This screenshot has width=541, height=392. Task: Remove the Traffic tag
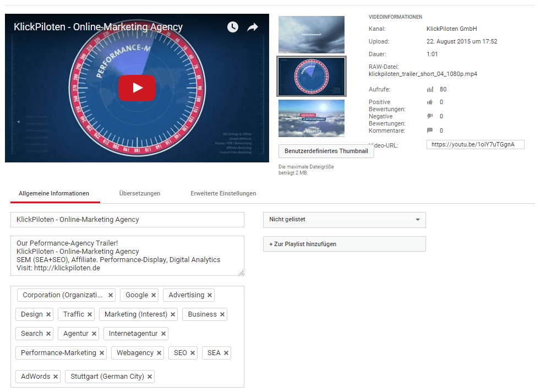(x=89, y=314)
